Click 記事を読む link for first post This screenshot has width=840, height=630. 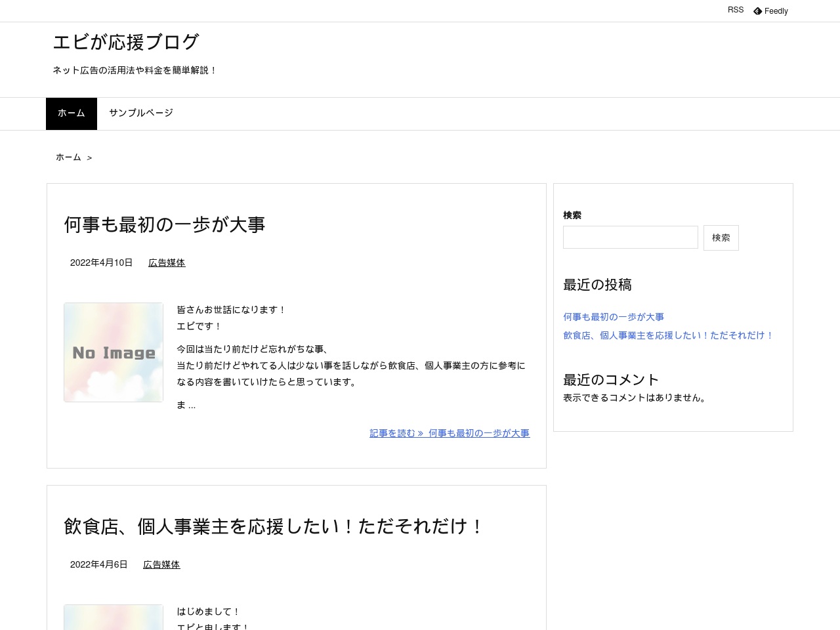(x=450, y=433)
